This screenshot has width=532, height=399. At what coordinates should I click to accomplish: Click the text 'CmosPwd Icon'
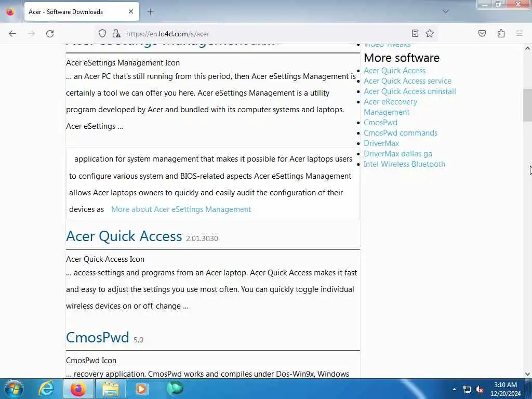coord(91,361)
